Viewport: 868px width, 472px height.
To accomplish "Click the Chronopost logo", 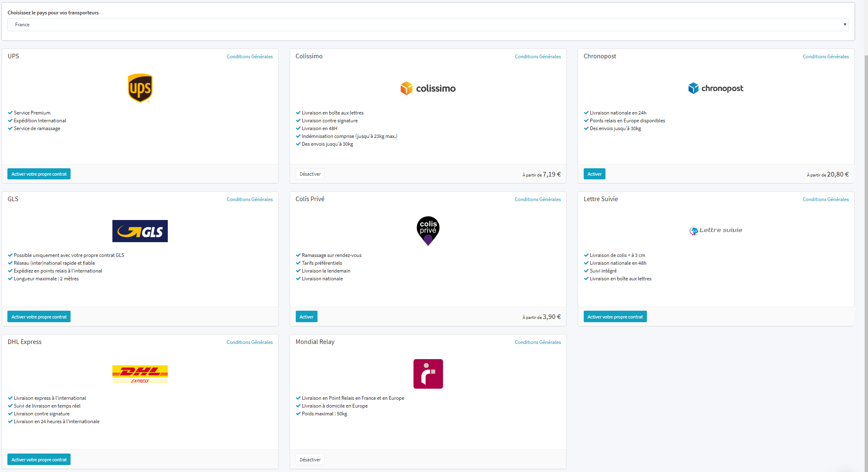I will pyautogui.click(x=716, y=88).
